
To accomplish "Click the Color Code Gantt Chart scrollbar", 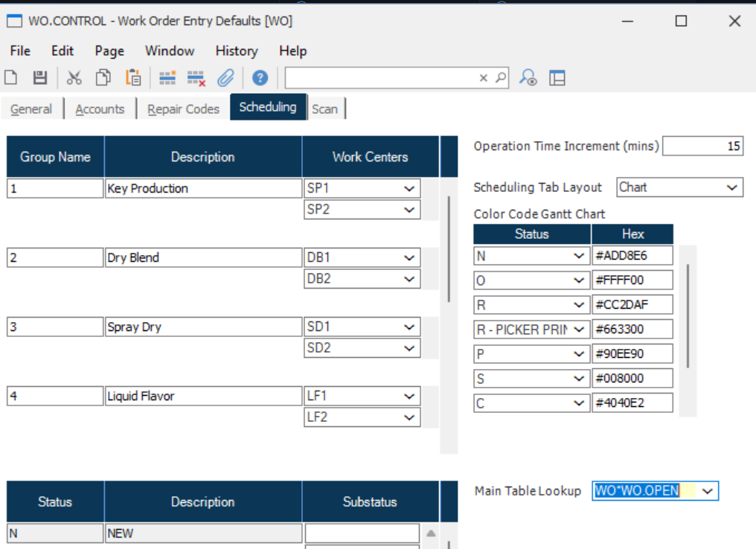I will tap(688, 316).
